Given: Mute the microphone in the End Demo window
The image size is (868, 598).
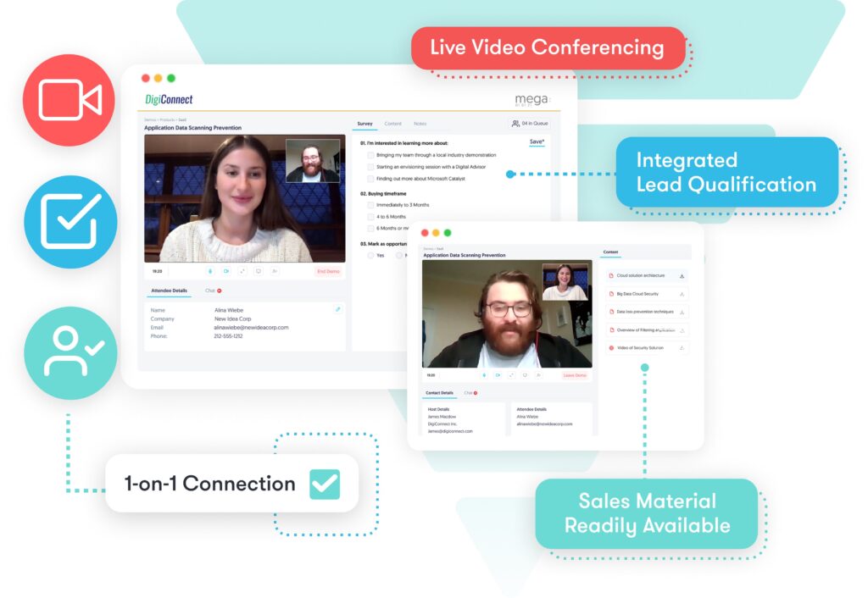Looking at the screenshot, I should 211,271.
